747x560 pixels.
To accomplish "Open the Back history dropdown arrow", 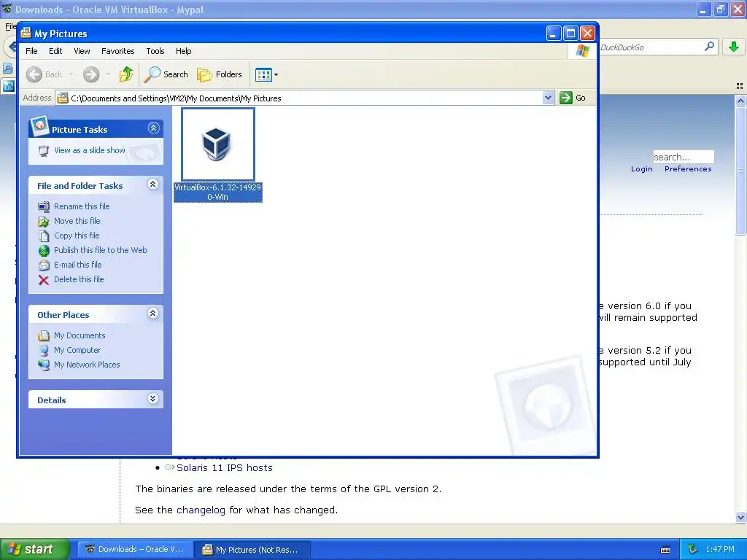I will point(71,74).
